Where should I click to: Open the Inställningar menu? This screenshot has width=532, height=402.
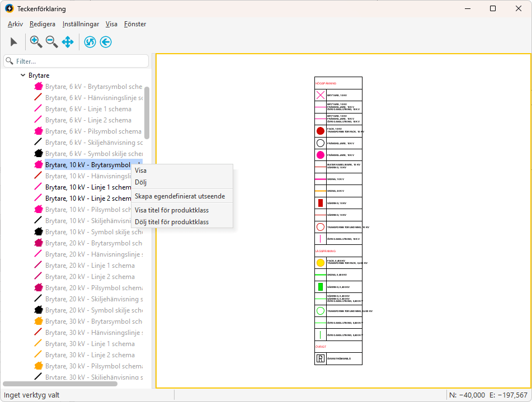pyautogui.click(x=81, y=24)
